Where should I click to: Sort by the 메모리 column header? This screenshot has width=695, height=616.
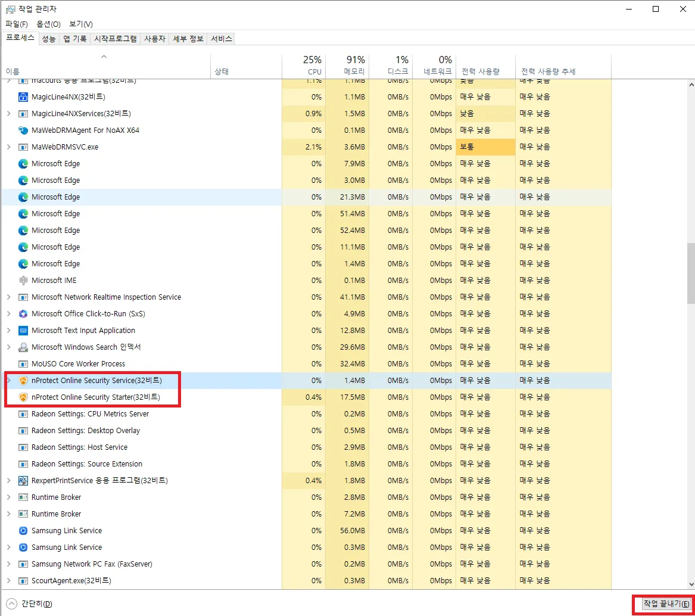click(347, 66)
